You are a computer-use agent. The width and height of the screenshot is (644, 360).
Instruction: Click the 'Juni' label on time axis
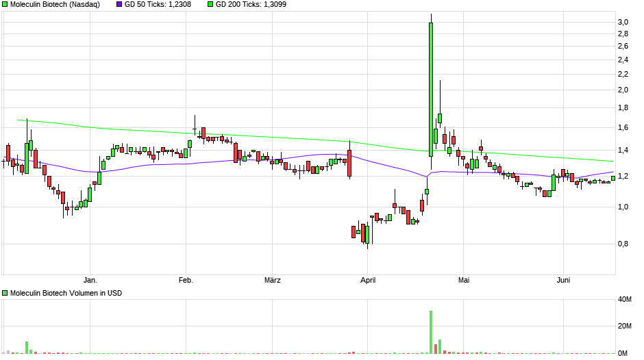(562, 280)
